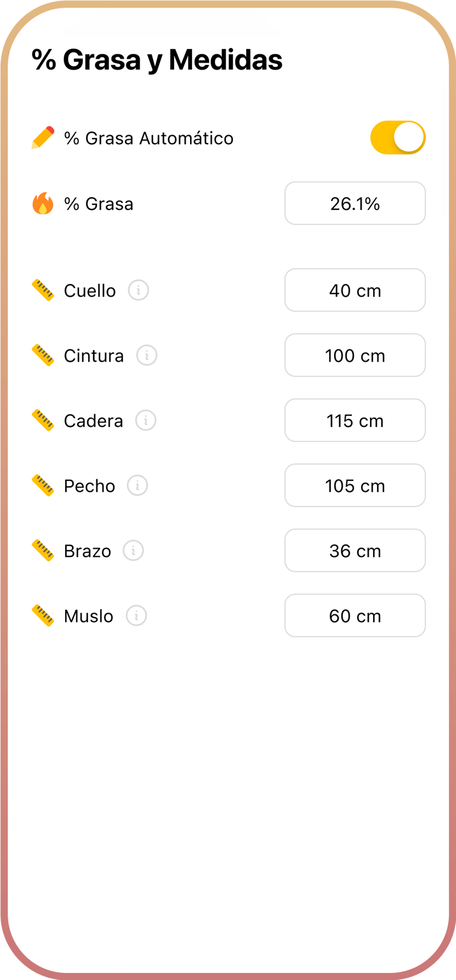Disable the % Grasa Automático toggle
The image size is (456, 980).
(x=398, y=137)
